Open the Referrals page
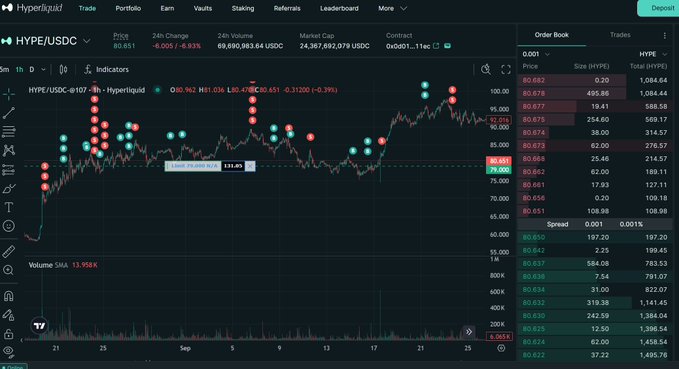The image size is (679, 369). (x=287, y=8)
